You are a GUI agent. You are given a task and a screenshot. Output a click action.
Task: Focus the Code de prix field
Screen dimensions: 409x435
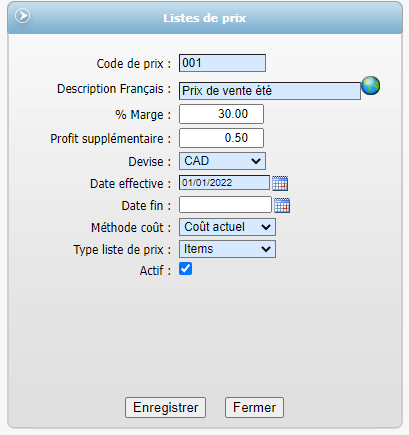(222, 63)
